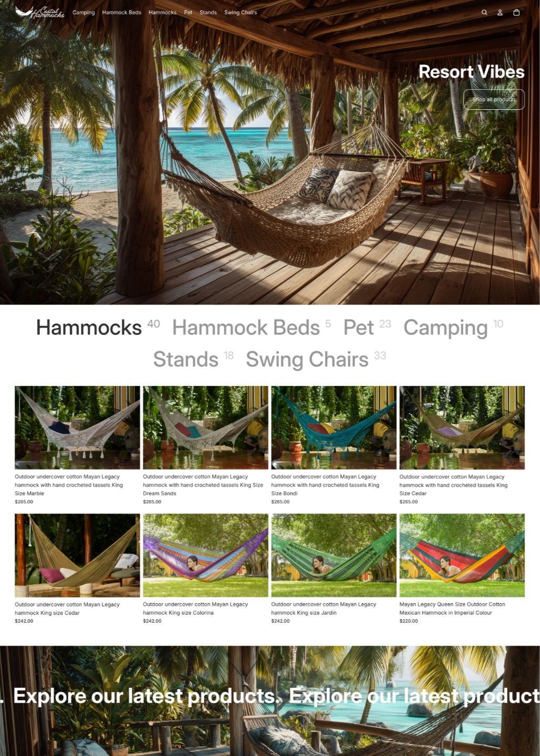Image resolution: width=540 pixels, height=756 pixels.
Task: Open Stands in top navigation
Action: click(208, 12)
